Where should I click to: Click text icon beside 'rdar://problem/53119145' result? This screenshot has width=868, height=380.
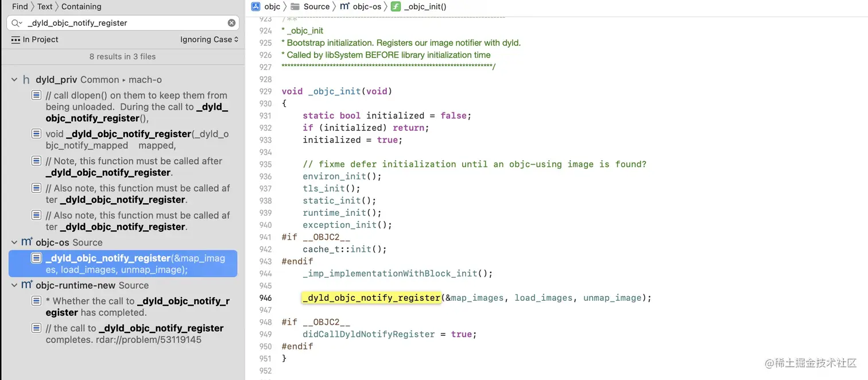36,328
